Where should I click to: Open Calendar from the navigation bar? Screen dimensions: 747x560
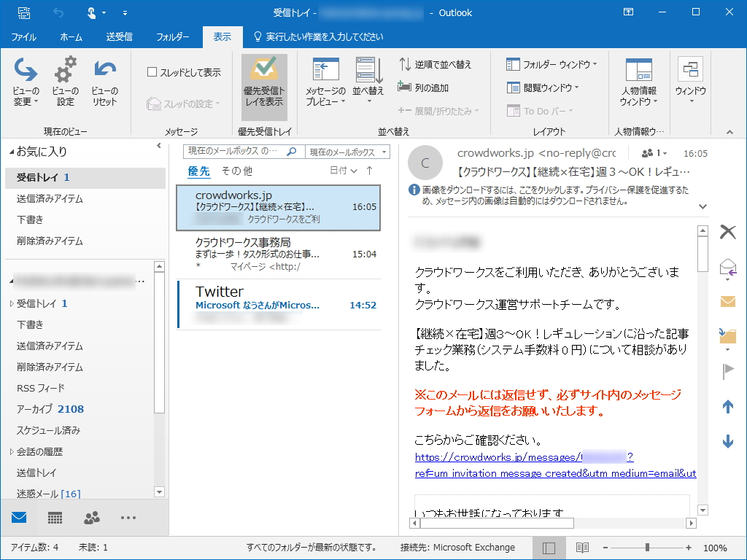click(53, 518)
